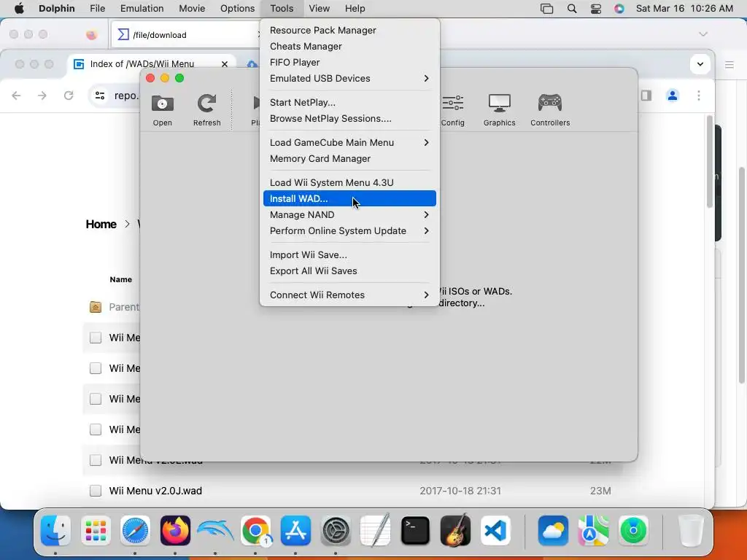Click the web page vertical scrollbar

coord(710,162)
